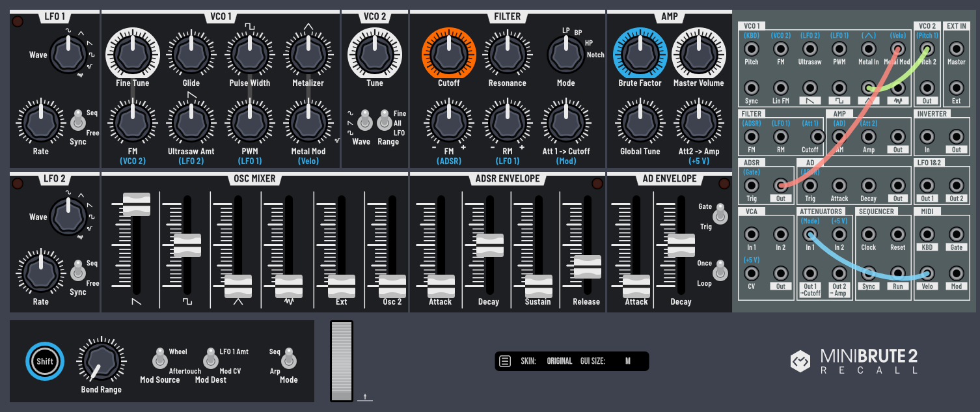Image resolution: width=980 pixels, height=412 pixels.
Task: Click the Global Tune knob
Action: (x=640, y=123)
